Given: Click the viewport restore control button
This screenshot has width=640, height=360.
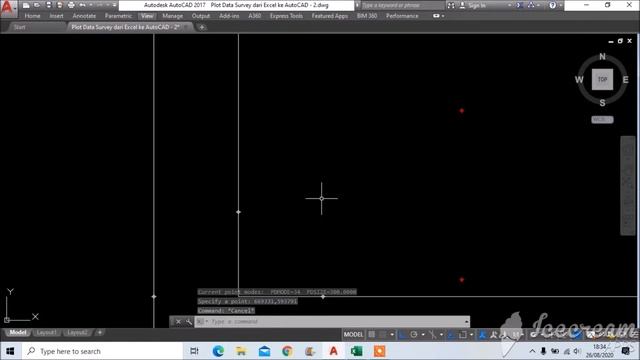Looking at the screenshot, I should pyautogui.click(x=620, y=41).
